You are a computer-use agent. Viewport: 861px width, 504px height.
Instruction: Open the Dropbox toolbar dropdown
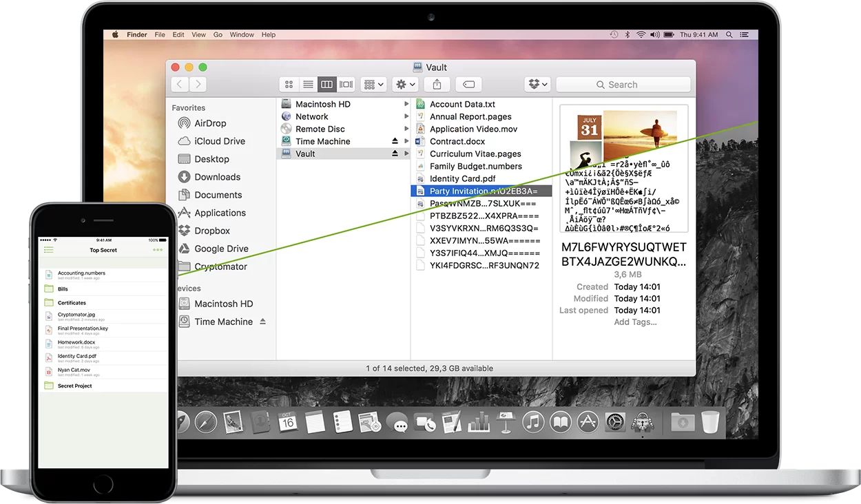(x=537, y=84)
